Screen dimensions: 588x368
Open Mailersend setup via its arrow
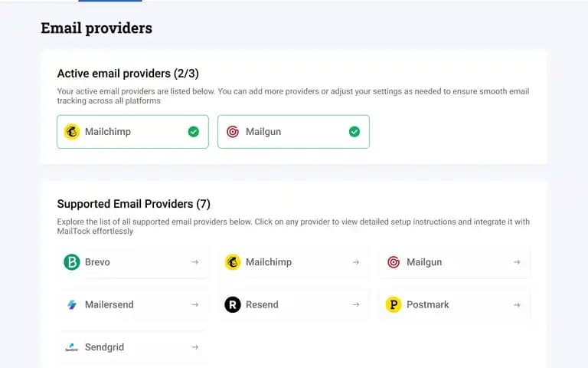tap(195, 304)
